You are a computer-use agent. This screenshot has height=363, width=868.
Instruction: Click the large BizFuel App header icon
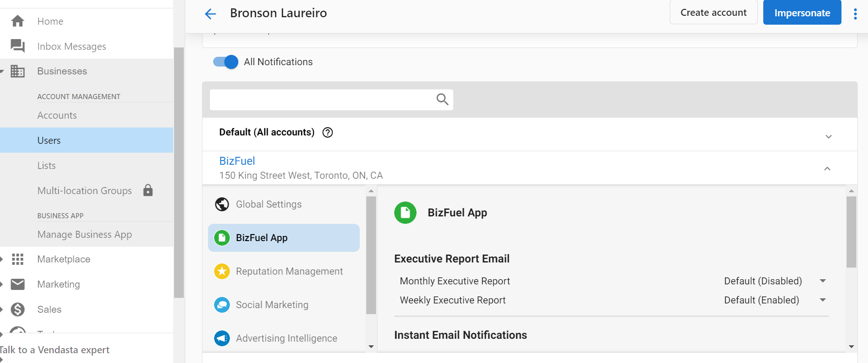pos(405,213)
